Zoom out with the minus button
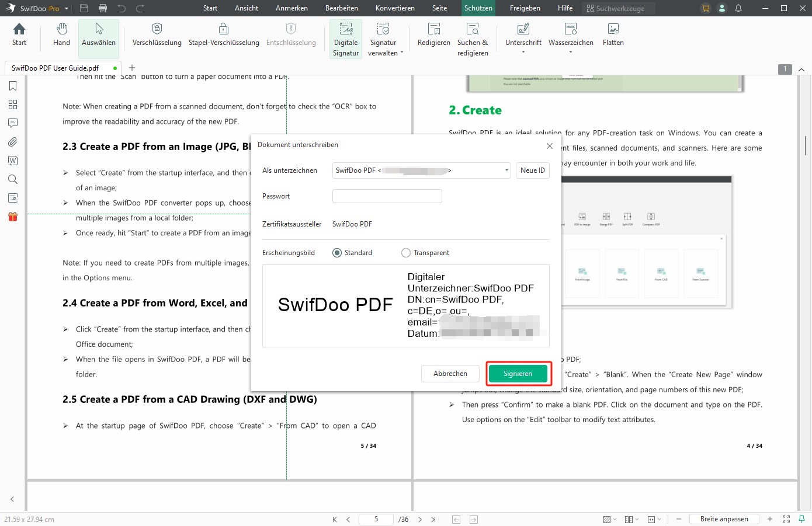Screen dimensions: 812x526 [678, 519]
